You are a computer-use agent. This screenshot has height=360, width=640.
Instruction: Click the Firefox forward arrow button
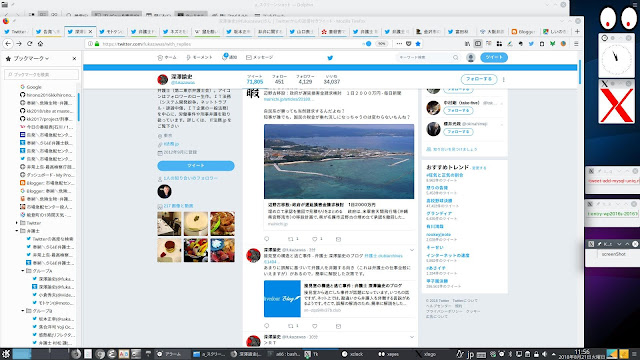19,44
